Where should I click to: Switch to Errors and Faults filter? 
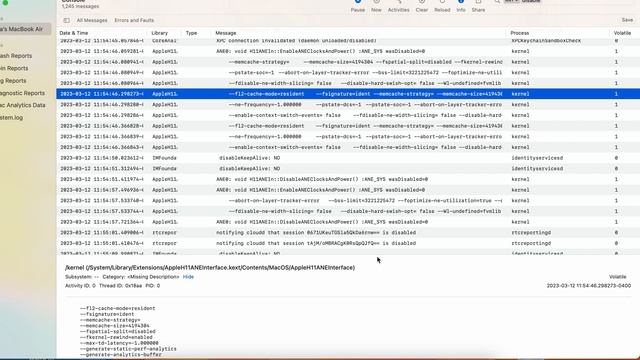coord(134,20)
